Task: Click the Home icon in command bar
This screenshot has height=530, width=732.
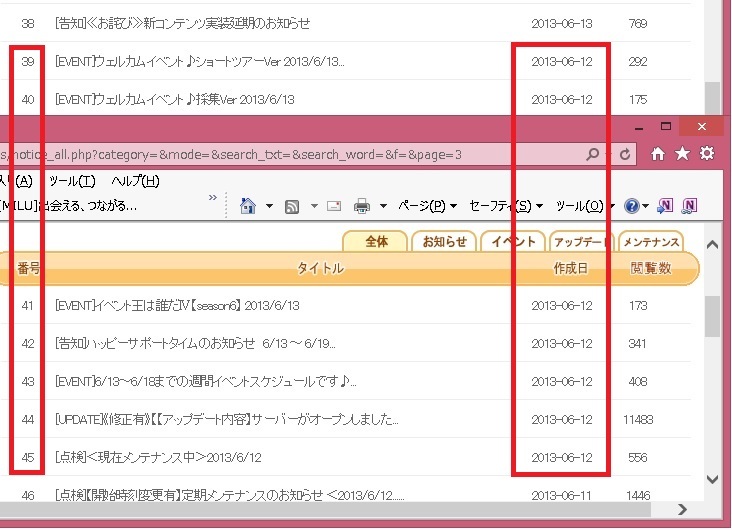Action: click(x=249, y=206)
